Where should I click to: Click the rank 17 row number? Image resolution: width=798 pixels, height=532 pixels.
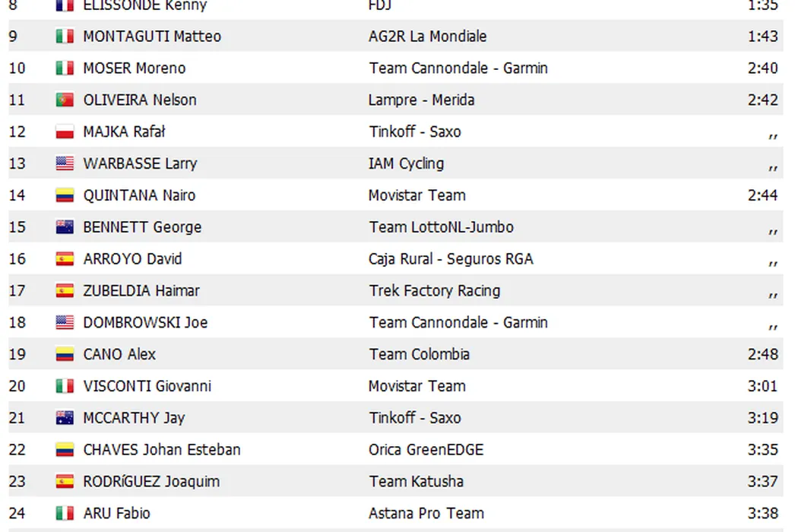click(x=17, y=290)
